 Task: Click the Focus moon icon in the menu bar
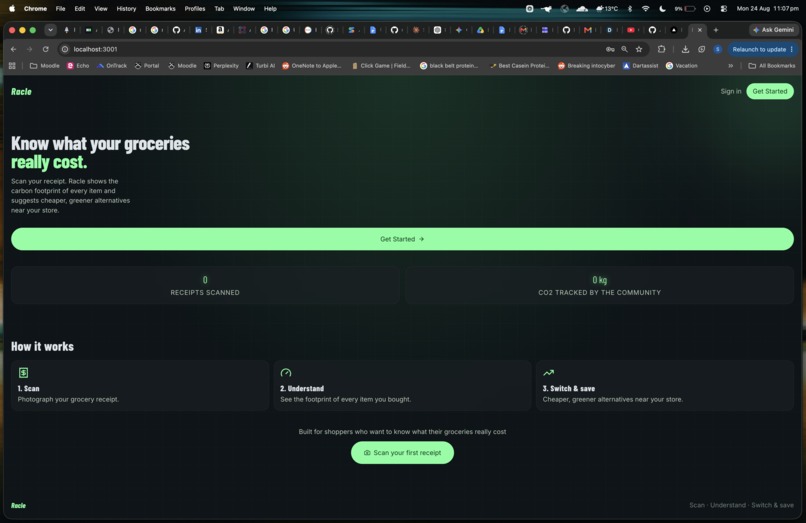click(663, 9)
